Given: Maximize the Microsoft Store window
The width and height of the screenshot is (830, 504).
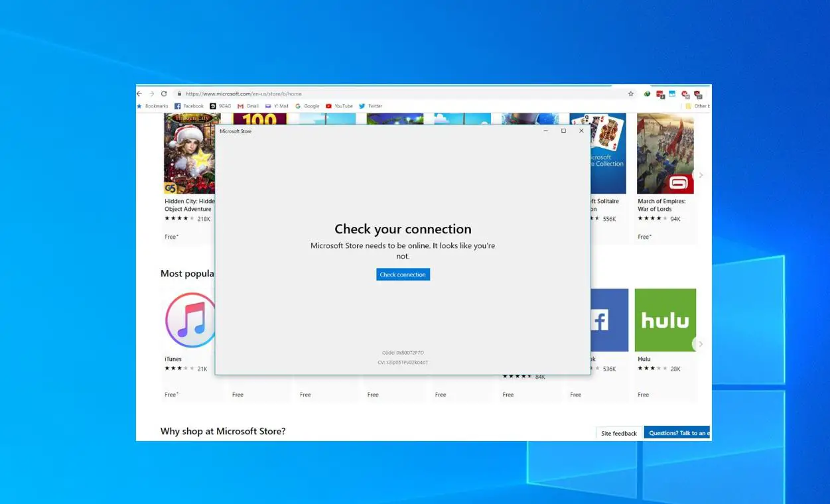Looking at the screenshot, I should coord(563,131).
